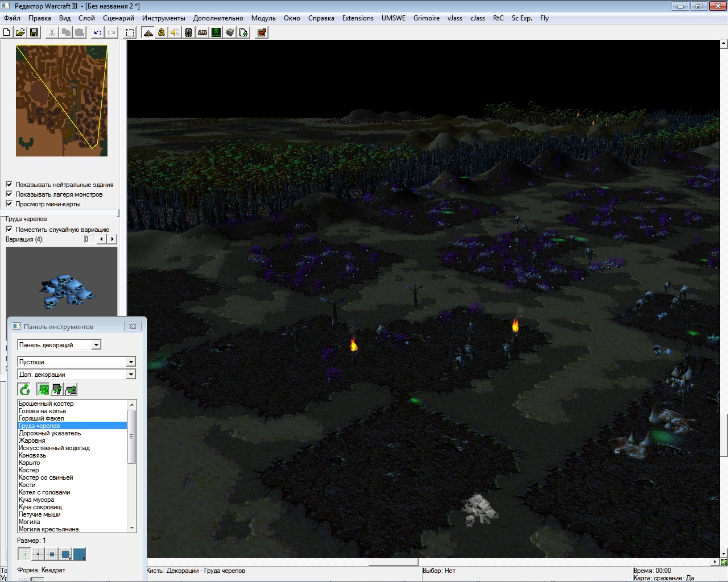This screenshot has height=582, width=728.
Task: Open the 'Доп. декорации' category dropdown
Action: (x=77, y=374)
